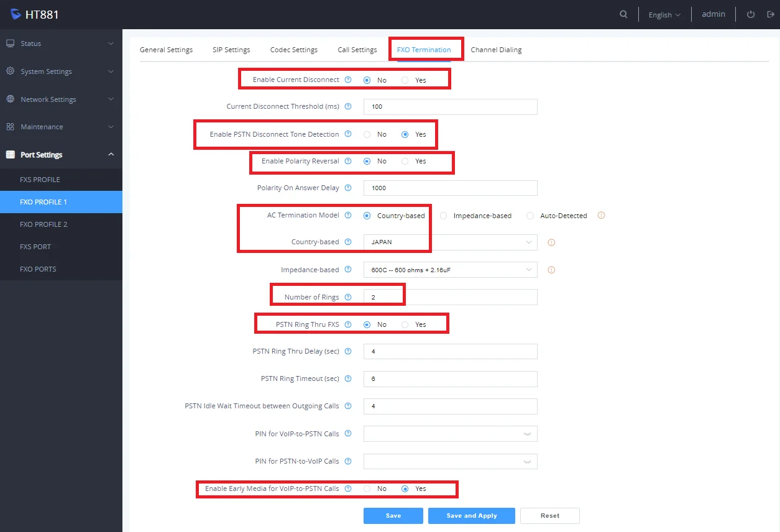Click the reboot power icon in header
This screenshot has width=780, height=532.
[751, 14]
